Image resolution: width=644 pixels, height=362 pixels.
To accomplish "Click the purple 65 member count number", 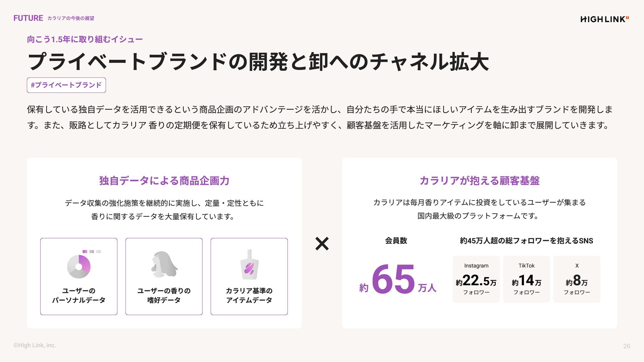I will pyautogui.click(x=393, y=279).
